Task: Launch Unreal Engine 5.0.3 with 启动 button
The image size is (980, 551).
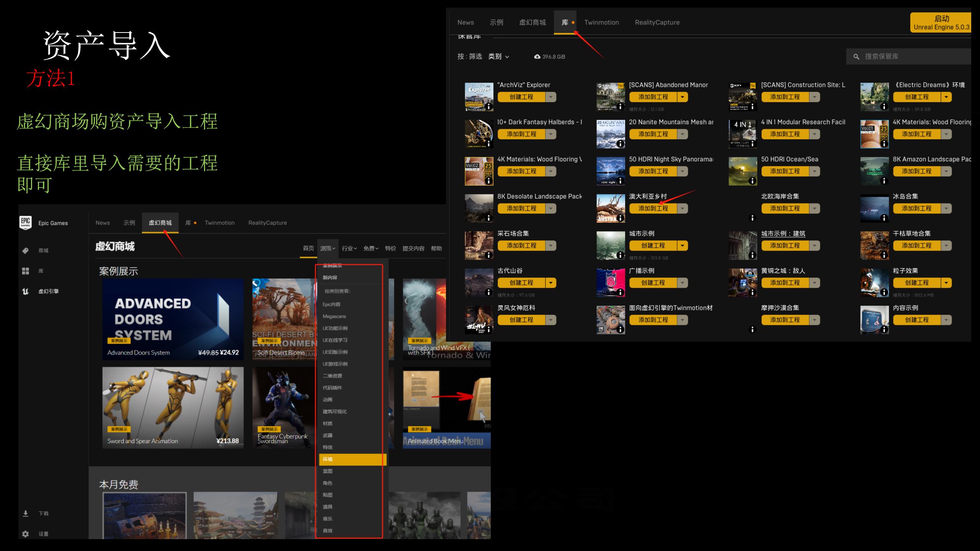Action: click(x=941, y=23)
